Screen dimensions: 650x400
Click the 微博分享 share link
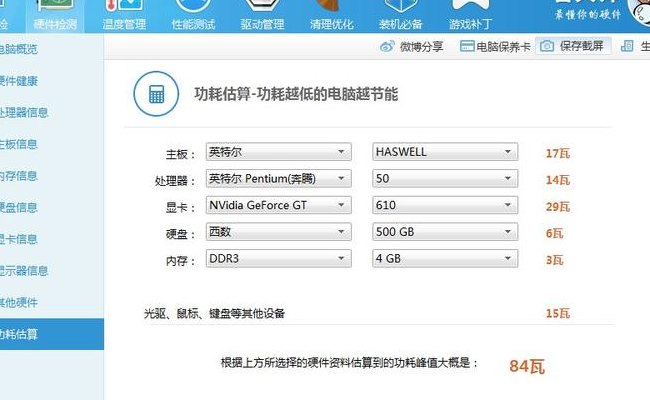[x=421, y=46]
